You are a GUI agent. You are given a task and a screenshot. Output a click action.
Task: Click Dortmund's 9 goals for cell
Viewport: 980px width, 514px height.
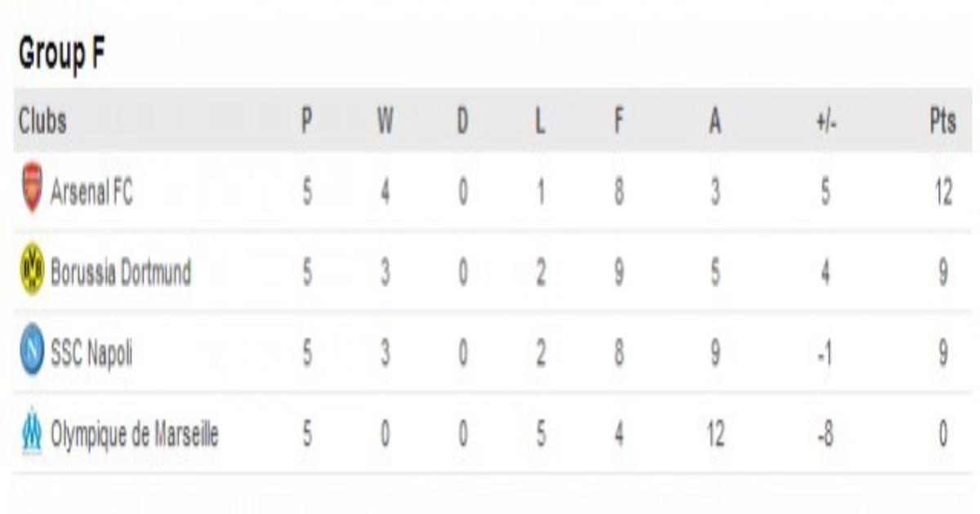click(x=619, y=273)
